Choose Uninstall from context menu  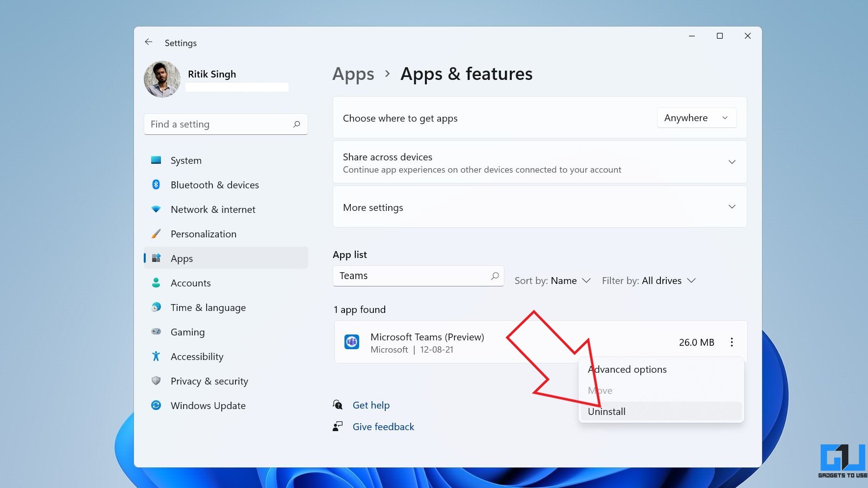click(x=661, y=411)
